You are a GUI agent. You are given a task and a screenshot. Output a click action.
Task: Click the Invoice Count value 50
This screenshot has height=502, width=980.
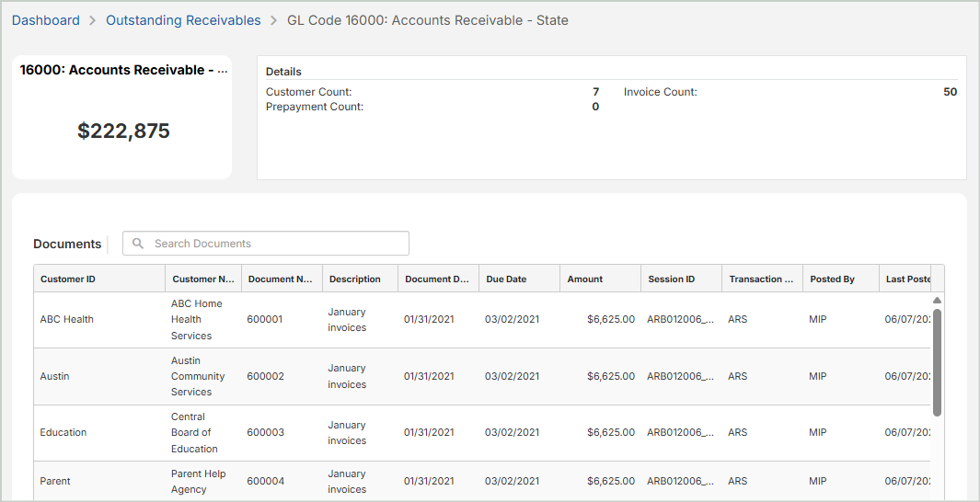(950, 92)
